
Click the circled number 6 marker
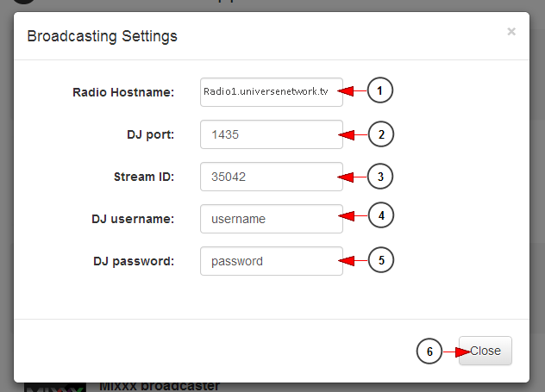point(429,351)
